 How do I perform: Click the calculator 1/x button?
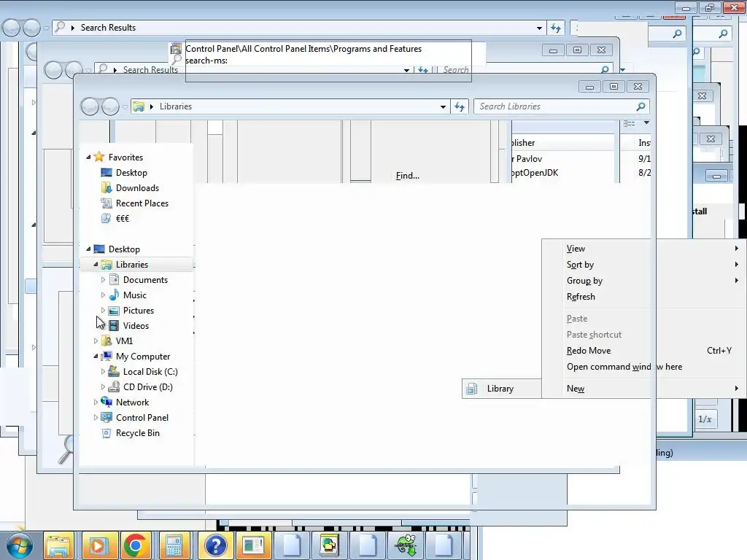[705, 419]
